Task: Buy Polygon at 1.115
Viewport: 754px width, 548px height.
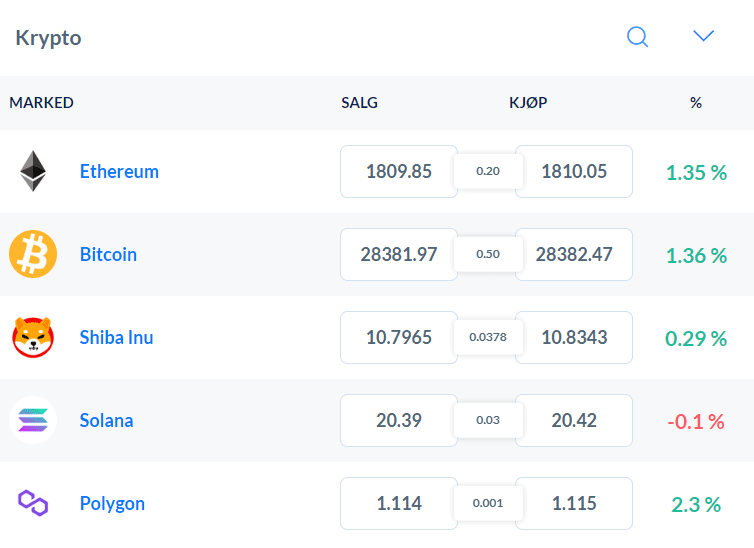Action: pyautogui.click(x=574, y=503)
